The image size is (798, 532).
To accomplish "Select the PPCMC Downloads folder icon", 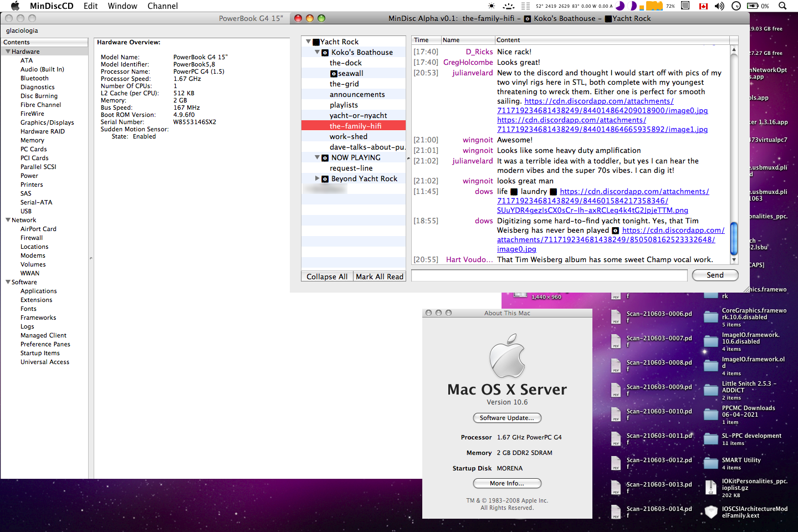I will tap(711, 415).
